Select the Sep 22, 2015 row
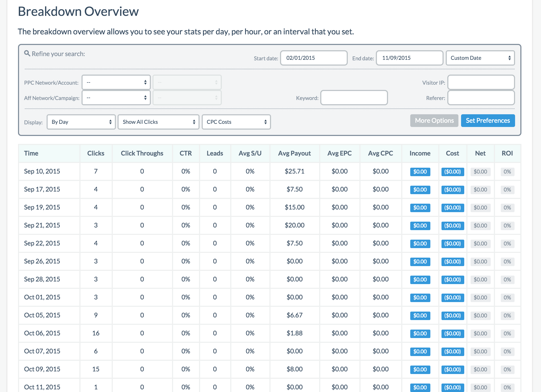This screenshot has height=392, width=541. (42, 243)
